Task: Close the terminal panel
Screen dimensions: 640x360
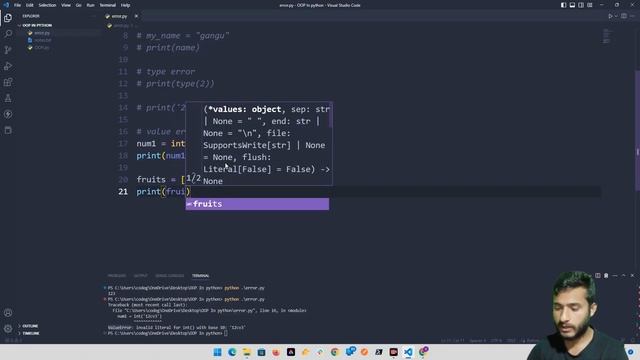Action: [632, 276]
